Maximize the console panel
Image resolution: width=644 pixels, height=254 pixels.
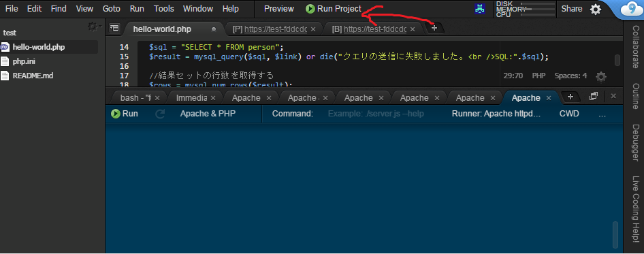tap(593, 96)
